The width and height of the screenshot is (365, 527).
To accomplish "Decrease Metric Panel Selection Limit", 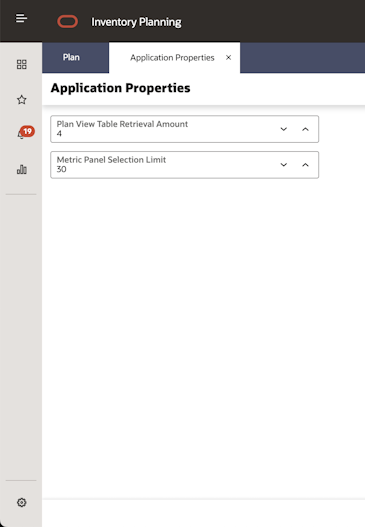I will (284, 165).
